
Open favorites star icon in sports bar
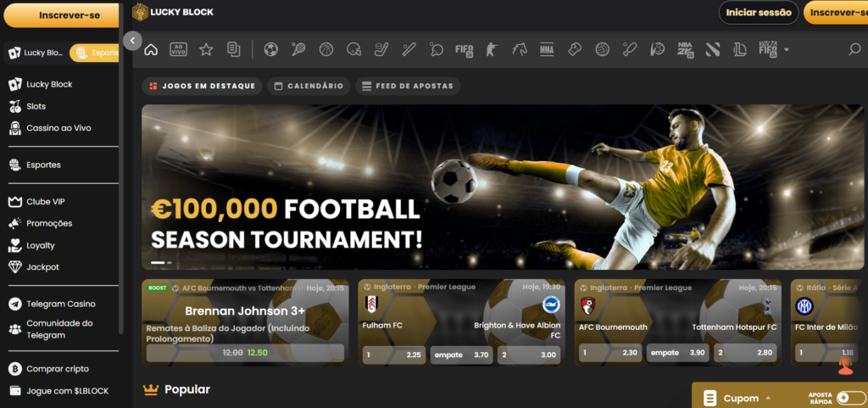click(x=206, y=50)
